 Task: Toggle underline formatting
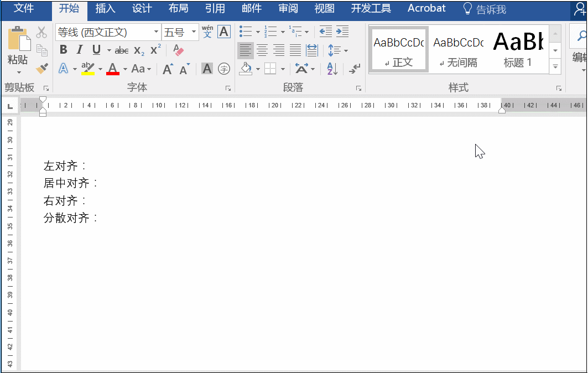[96, 50]
